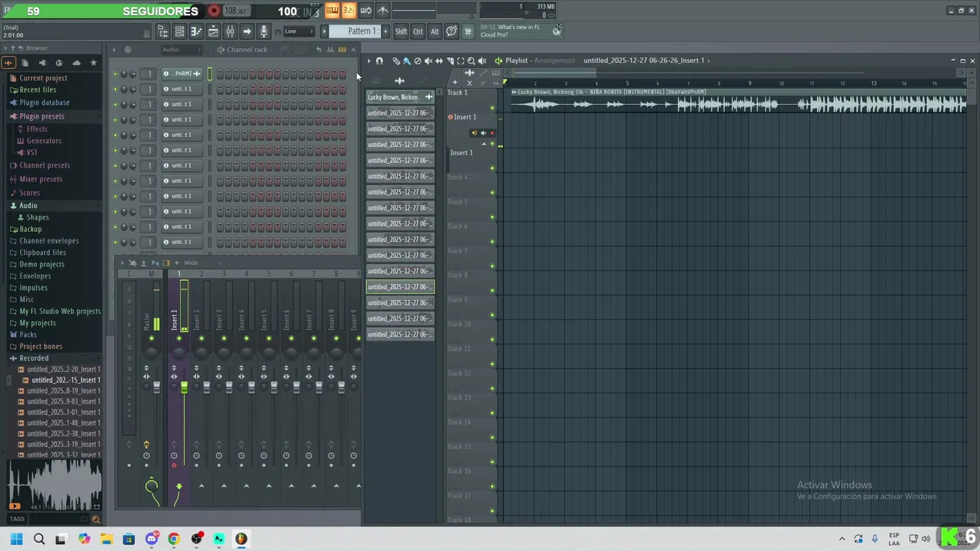
Task: Select the Delete tool in Playlist
Action: point(417,60)
